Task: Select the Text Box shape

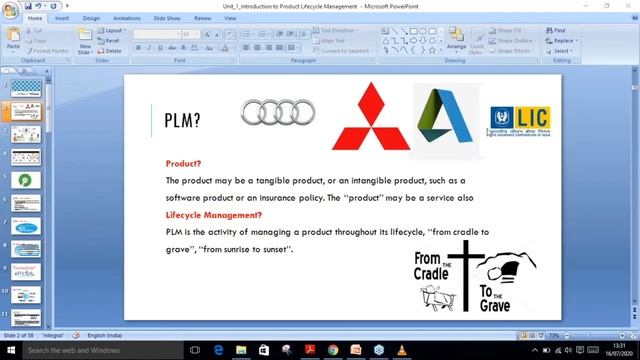Action: click(385, 31)
